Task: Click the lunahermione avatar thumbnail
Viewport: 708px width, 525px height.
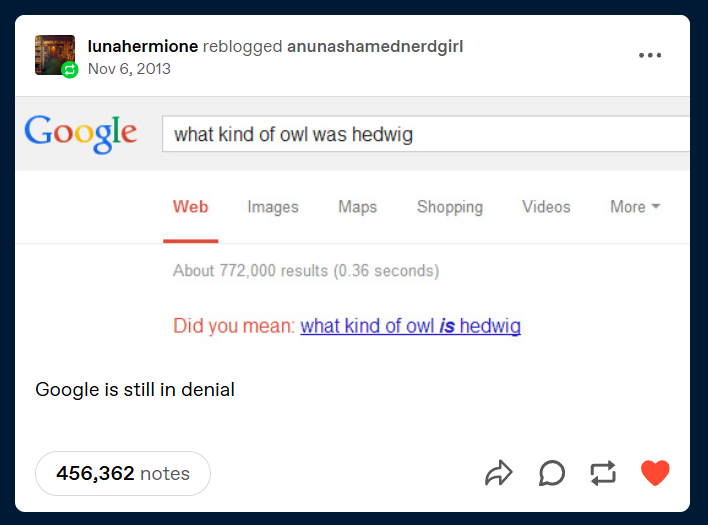Action: [52, 52]
